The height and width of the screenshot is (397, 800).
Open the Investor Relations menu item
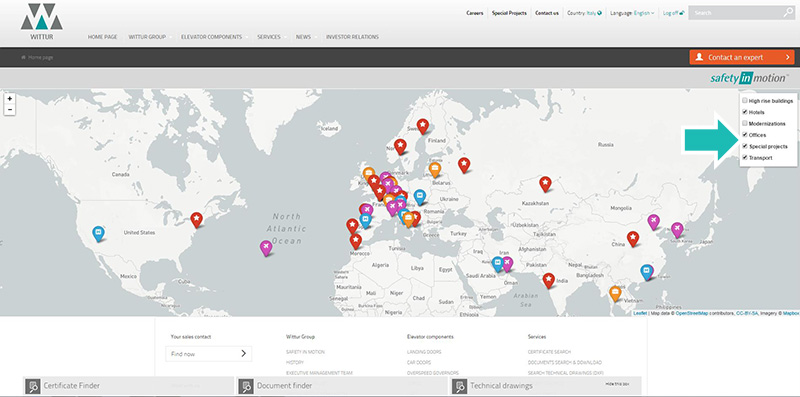[x=353, y=37]
